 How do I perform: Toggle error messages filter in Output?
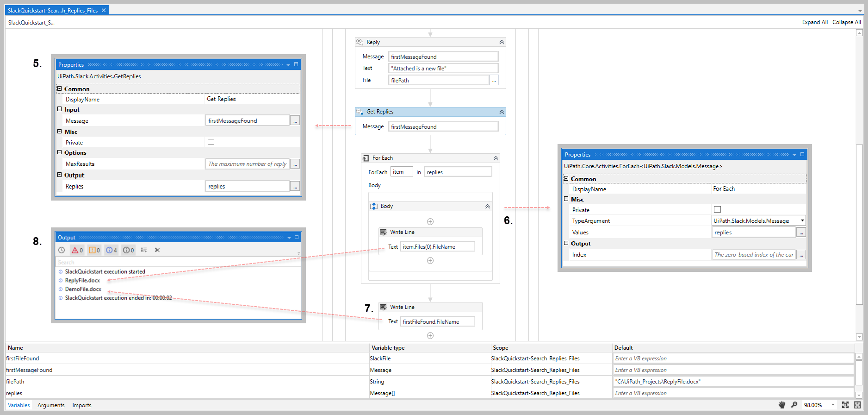point(77,250)
